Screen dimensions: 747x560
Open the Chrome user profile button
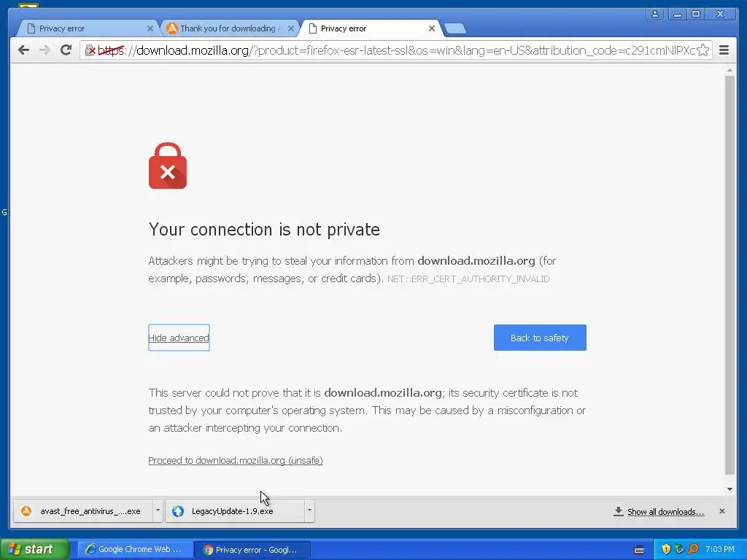[655, 14]
